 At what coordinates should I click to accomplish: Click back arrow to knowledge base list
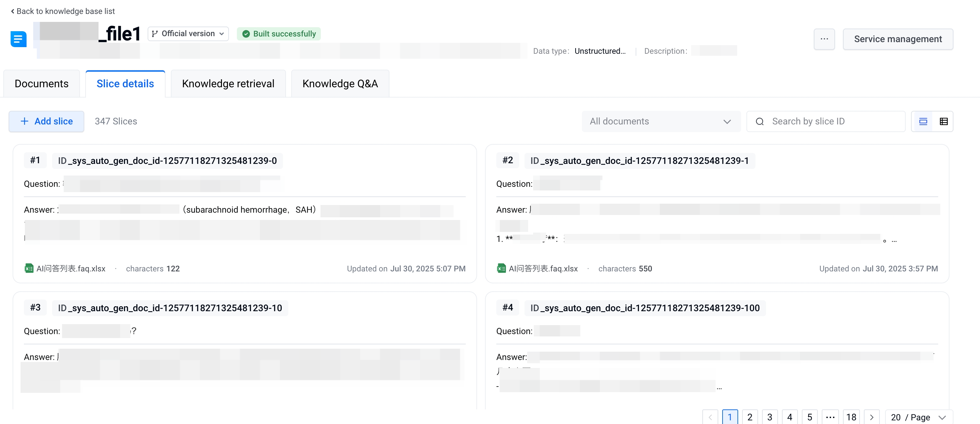pos(13,11)
